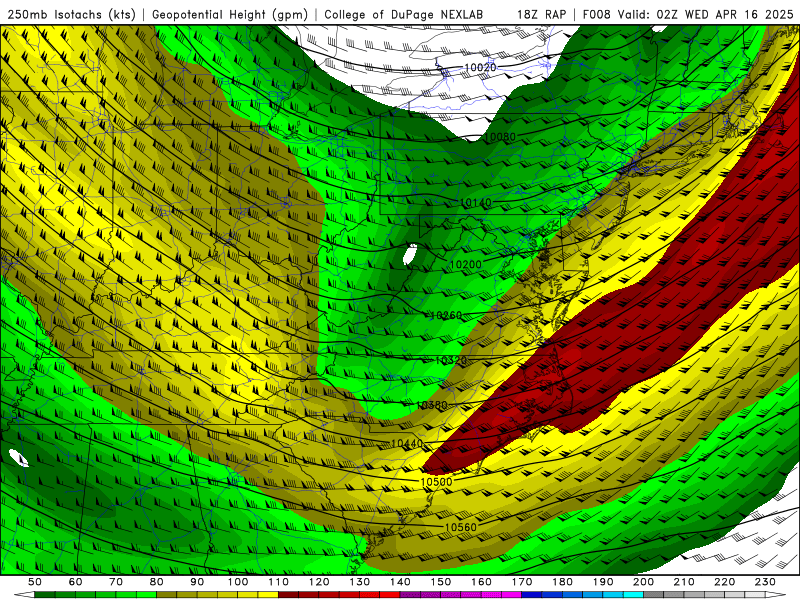Click the 10260 height contour label
800x600 pixels.
[x=446, y=315]
